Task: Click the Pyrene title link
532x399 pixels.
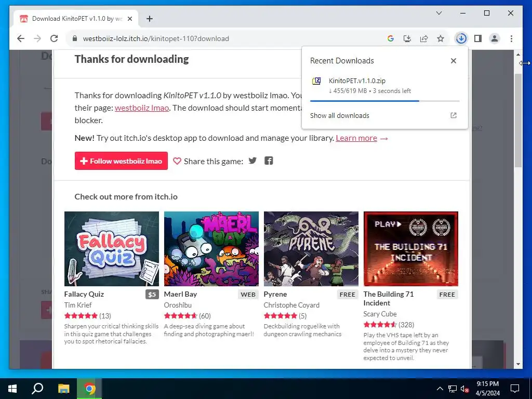Action: click(x=275, y=294)
